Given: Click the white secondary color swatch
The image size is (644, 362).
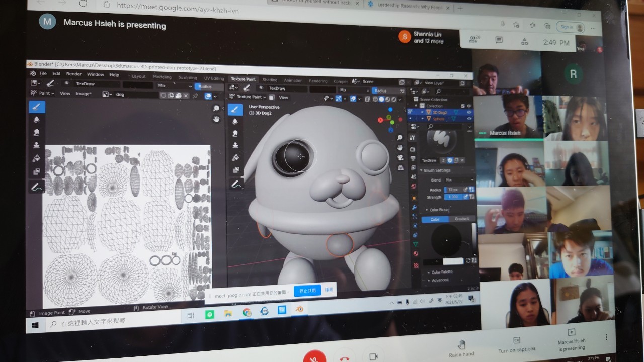Looking at the screenshot, I should 453,261.
